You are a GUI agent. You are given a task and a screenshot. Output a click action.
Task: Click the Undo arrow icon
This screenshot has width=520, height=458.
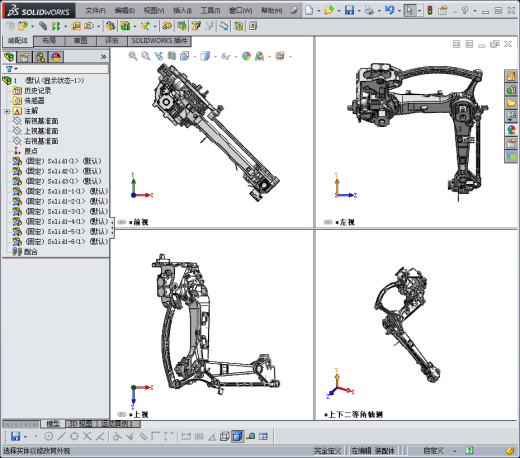[x=389, y=10]
